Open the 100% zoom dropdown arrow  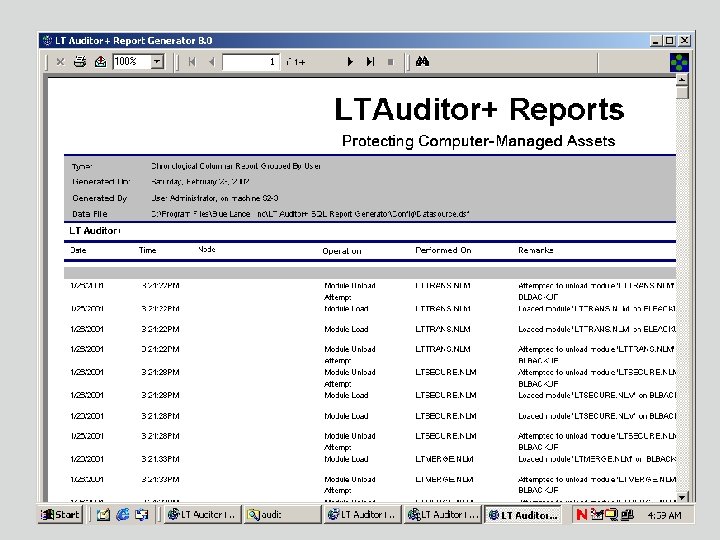click(x=157, y=62)
